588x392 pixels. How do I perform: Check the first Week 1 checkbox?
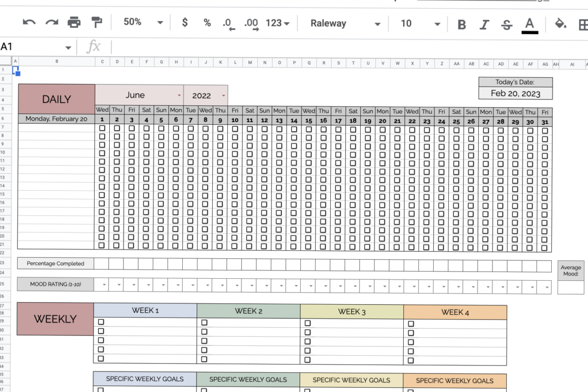click(x=102, y=322)
